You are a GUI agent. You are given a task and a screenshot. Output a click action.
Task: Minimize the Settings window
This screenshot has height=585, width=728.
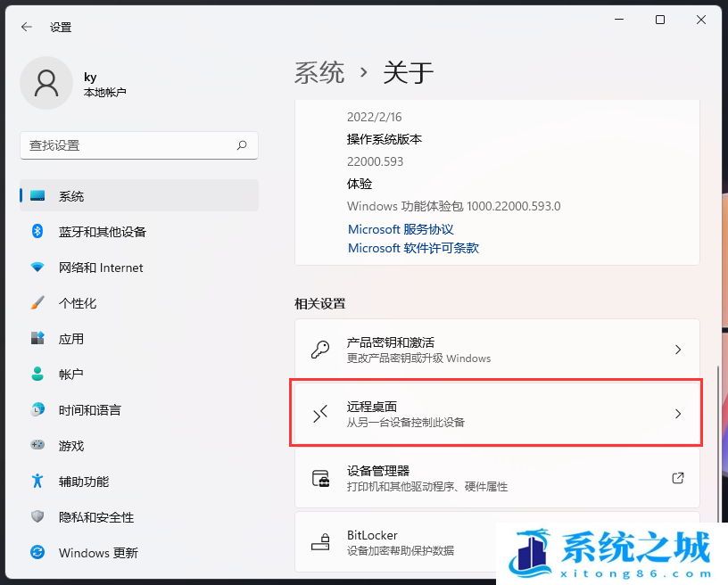point(619,20)
